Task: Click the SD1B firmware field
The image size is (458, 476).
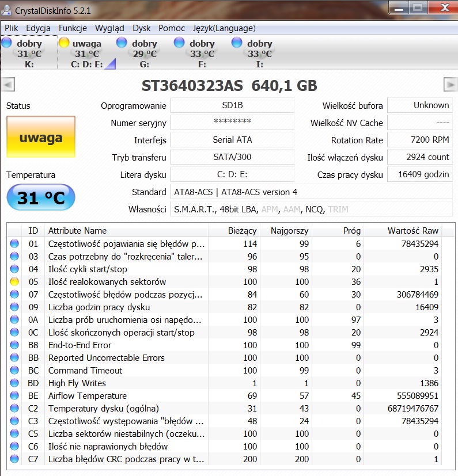Action: 233,105
